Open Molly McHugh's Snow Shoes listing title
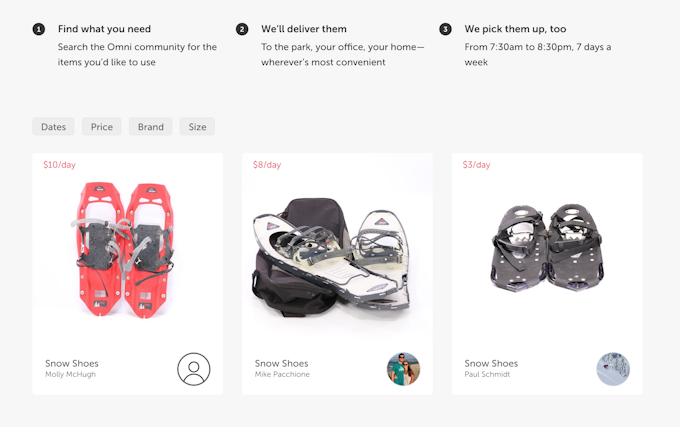This screenshot has height=427, width=680. [x=72, y=363]
